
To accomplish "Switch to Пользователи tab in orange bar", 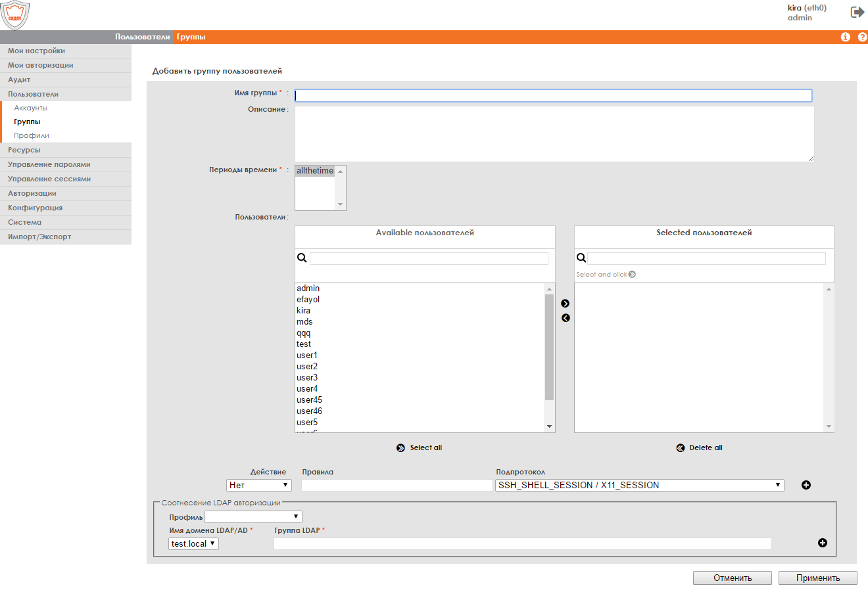I will pyautogui.click(x=143, y=37).
